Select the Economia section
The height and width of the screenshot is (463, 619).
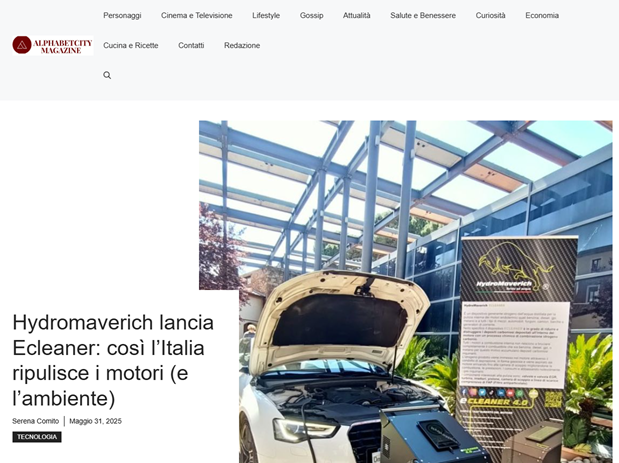click(x=542, y=15)
